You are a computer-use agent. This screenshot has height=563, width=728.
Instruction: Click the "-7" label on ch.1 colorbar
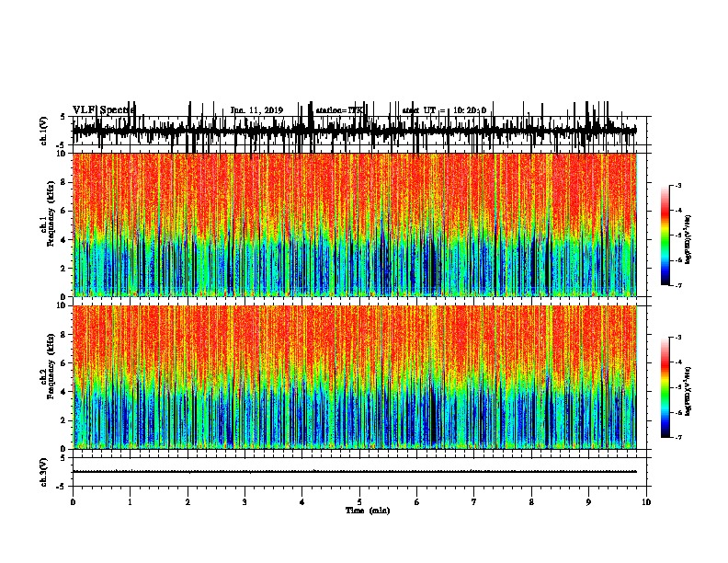(x=678, y=285)
